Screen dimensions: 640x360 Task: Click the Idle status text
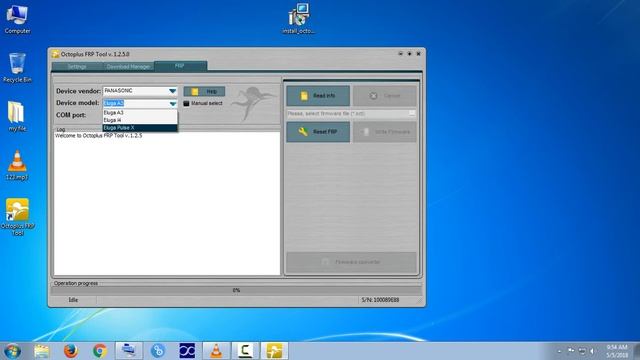point(73,300)
